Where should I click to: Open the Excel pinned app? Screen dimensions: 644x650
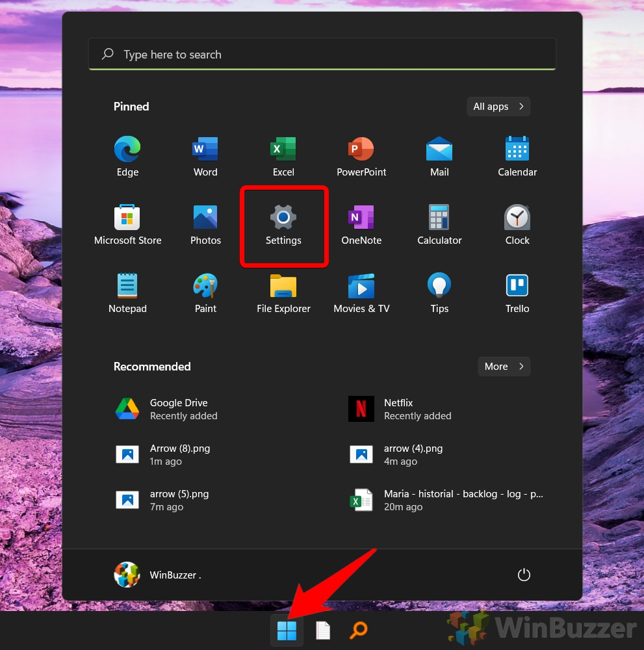click(283, 156)
